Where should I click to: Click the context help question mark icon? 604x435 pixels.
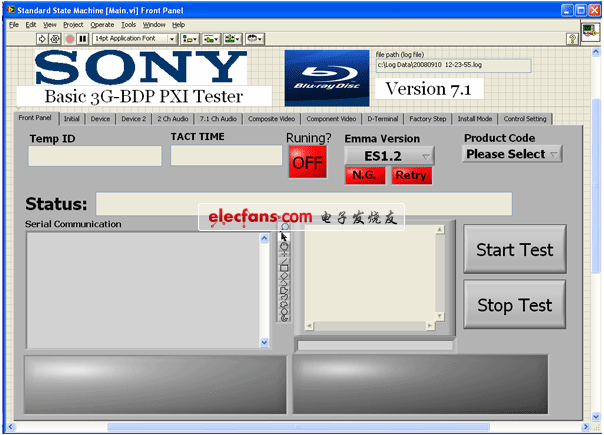tap(574, 38)
